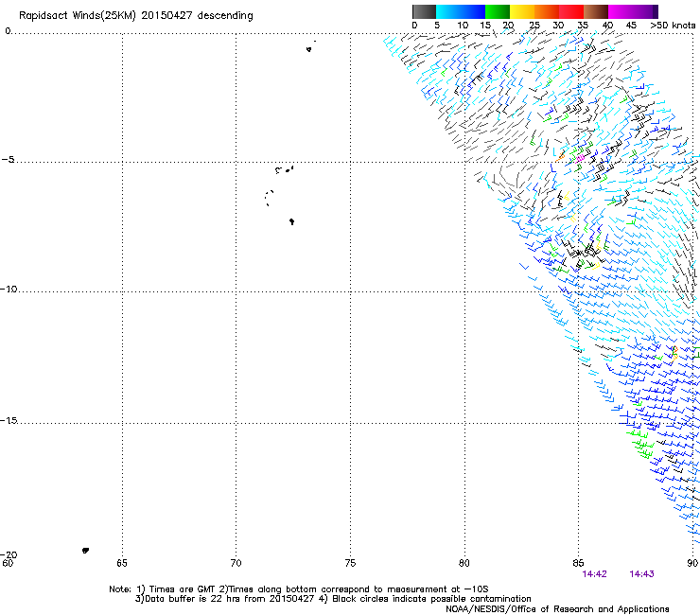Screen dimensions: 700x615
Task: Click the '14:42' swath time label
Action: (594, 574)
